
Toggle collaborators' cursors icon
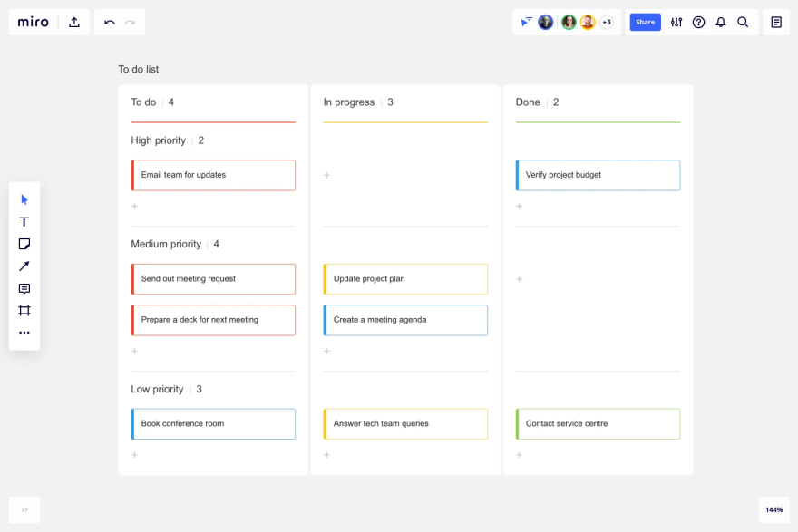click(526, 22)
